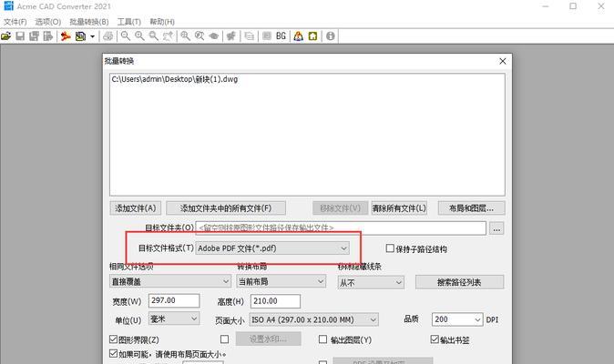Click the round info about icon

coord(331,36)
